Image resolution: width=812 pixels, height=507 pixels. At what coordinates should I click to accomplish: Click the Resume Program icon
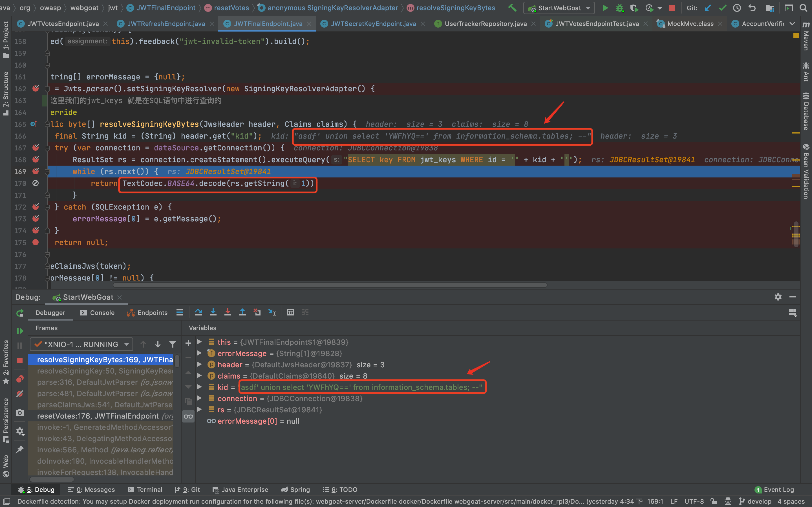click(20, 331)
